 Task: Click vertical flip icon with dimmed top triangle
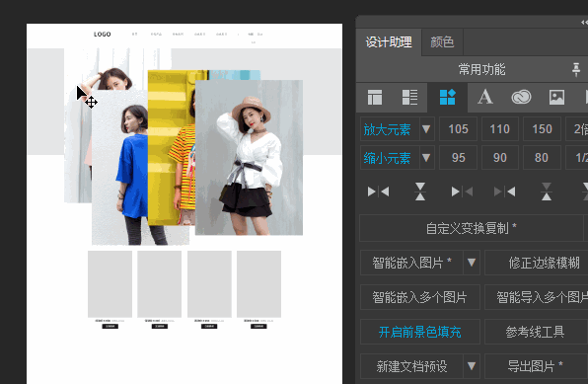tap(547, 192)
